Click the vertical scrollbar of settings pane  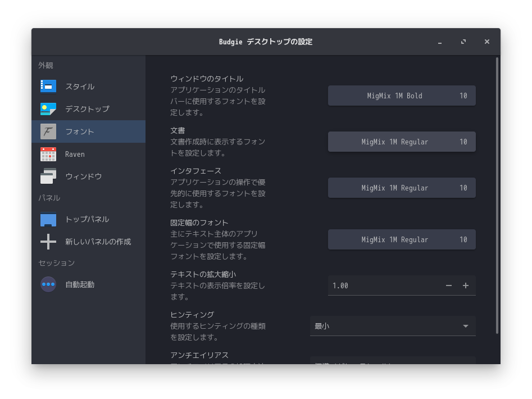pyautogui.click(x=497, y=196)
